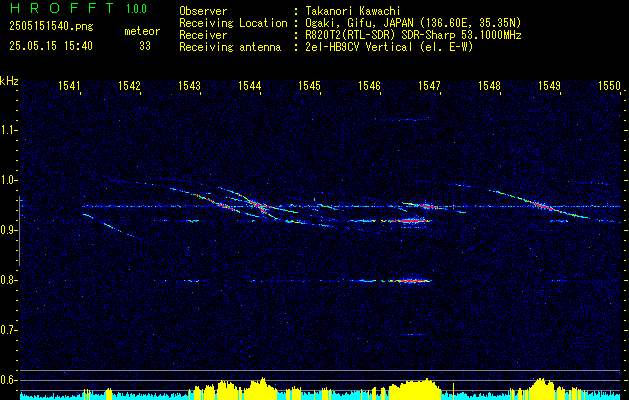Click the faint trace just below 0.7 kHz

[x=412, y=335]
